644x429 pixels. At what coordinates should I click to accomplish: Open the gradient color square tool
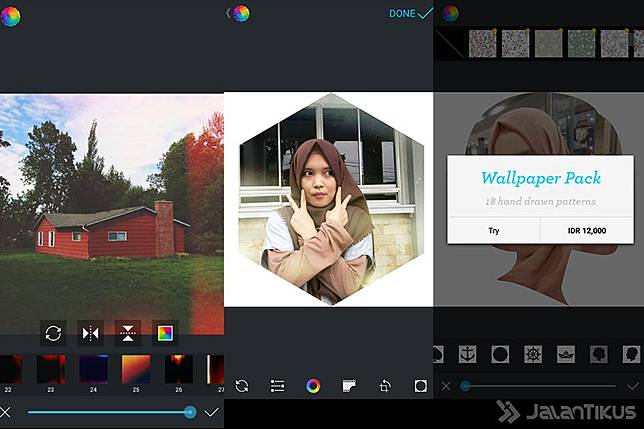point(165,333)
